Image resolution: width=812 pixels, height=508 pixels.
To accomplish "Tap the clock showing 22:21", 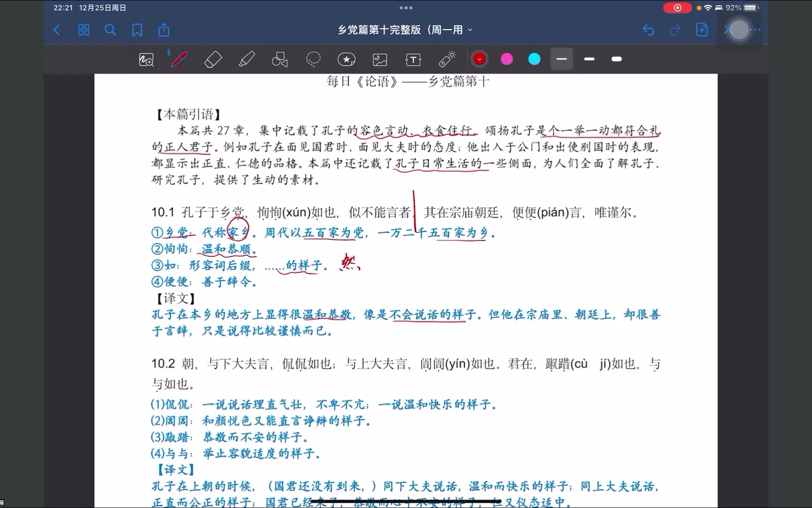I will (63, 8).
